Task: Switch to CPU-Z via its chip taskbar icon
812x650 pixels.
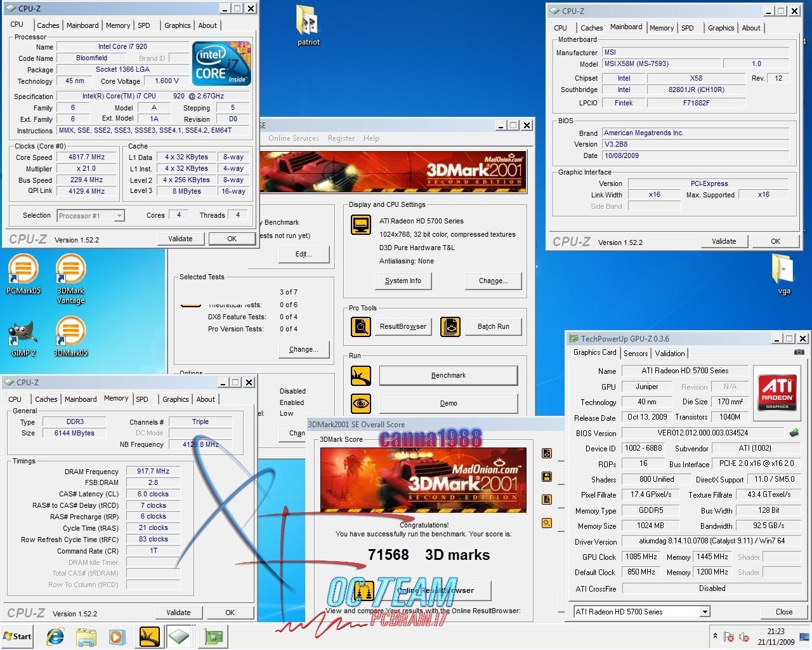Action: (x=180, y=636)
